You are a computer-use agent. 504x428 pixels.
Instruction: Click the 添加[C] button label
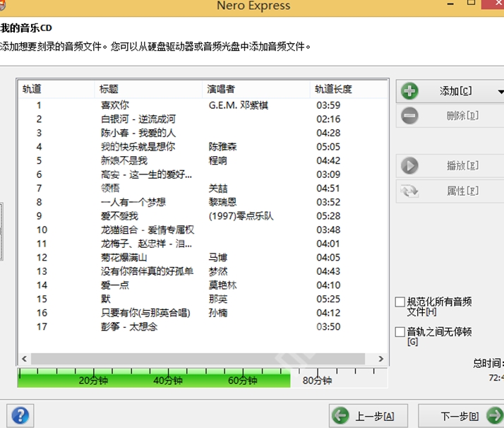pyautogui.click(x=456, y=91)
